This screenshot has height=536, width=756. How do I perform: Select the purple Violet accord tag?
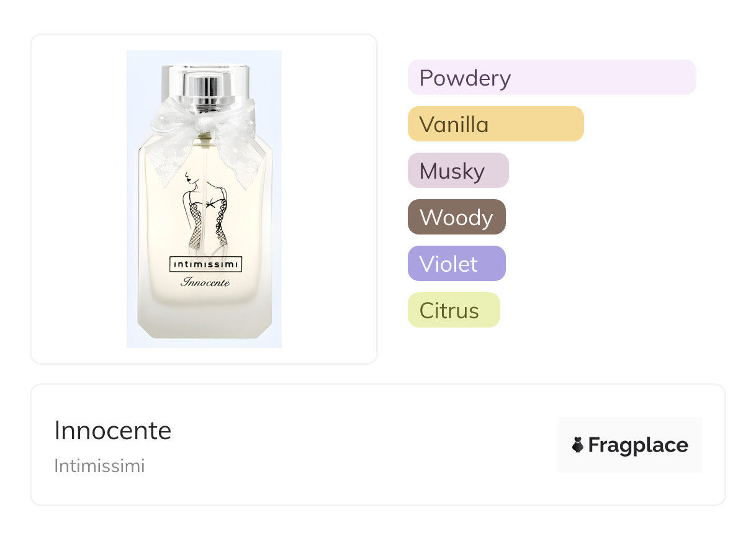(x=457, y=264)
